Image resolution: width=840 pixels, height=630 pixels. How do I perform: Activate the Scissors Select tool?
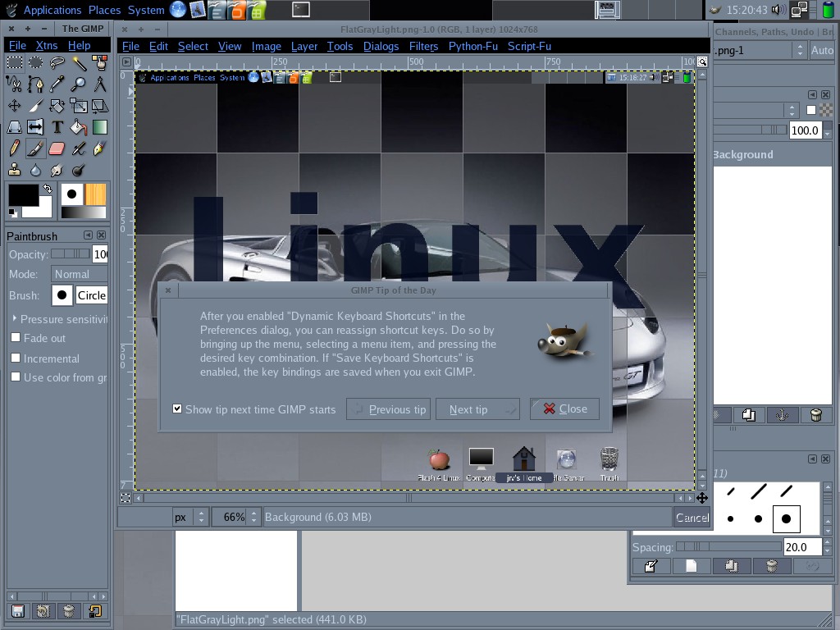(x=15, y=84)
